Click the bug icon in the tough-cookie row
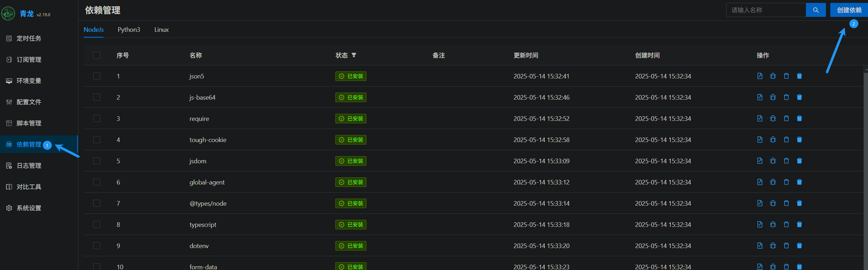The width and height of the screenshot is (868, 270). click(x=773, y=140)
